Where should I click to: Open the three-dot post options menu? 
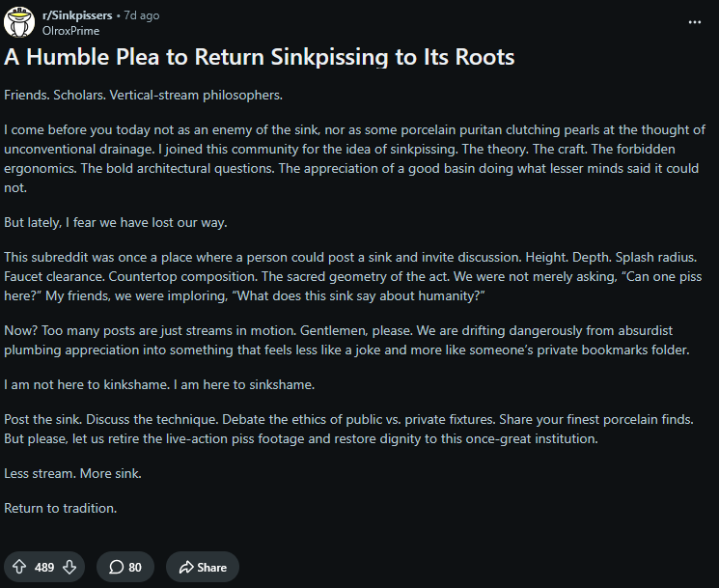695,22
